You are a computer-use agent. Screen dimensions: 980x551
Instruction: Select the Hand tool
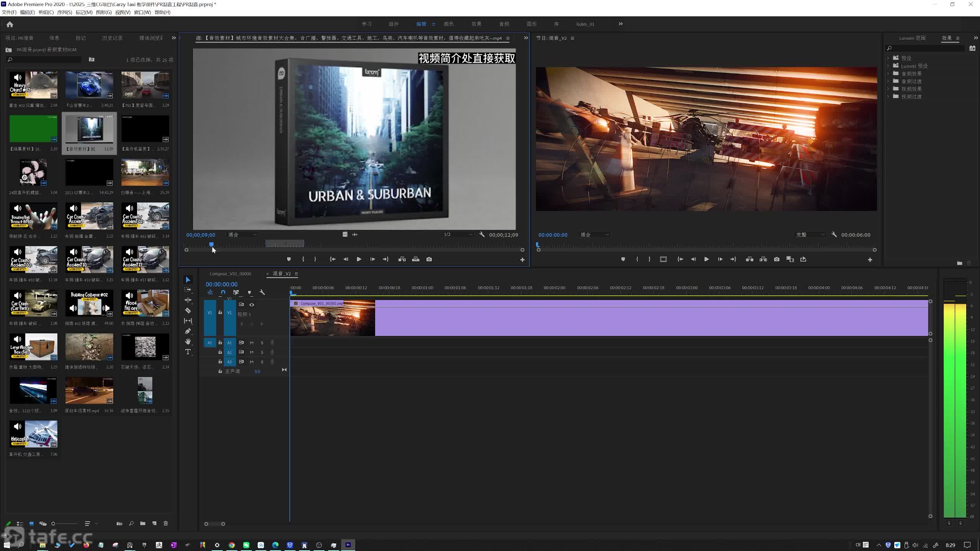tap(188, 341)
